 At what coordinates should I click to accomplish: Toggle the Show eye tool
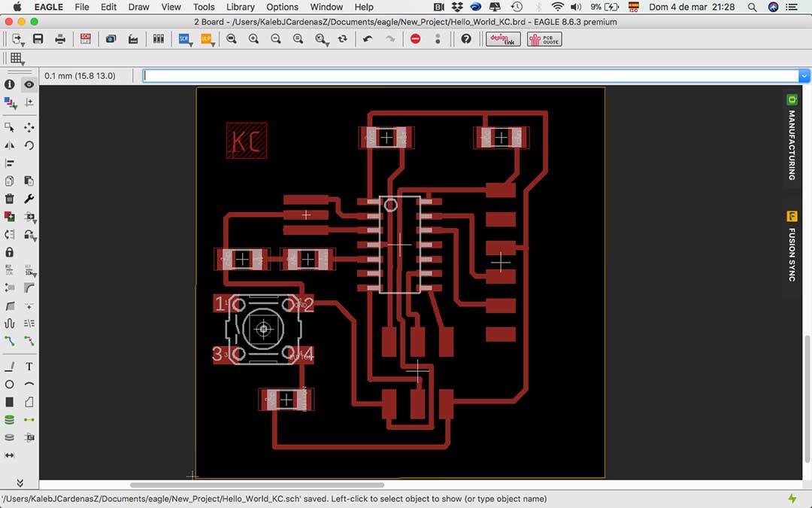(29, 84)
